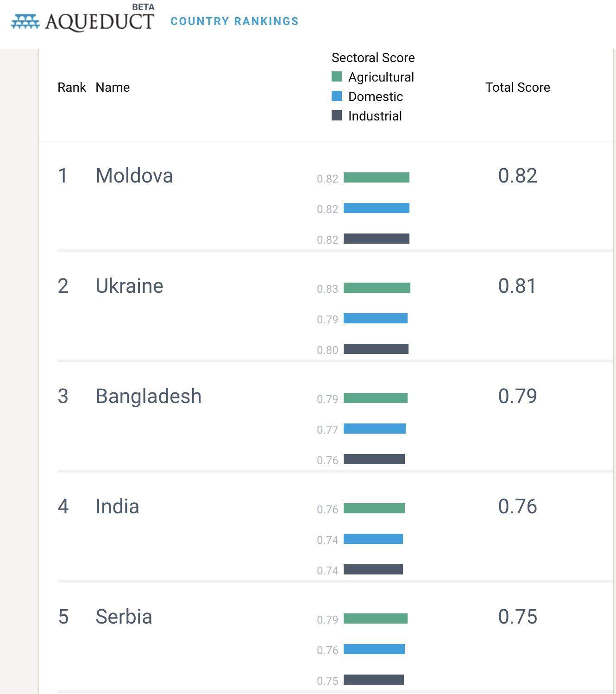The height and width of the screenshot is (694, 616).
Task: Click the Industrial dark legend swatch
Action: 337,115
